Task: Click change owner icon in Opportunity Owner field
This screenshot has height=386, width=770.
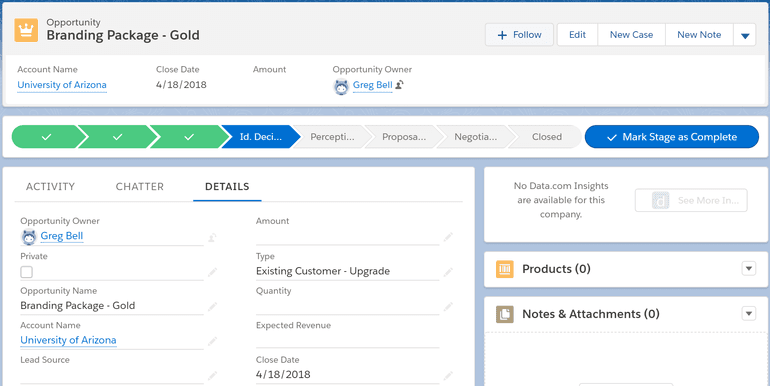Action: pyautogui.click(x=212, y=238)
